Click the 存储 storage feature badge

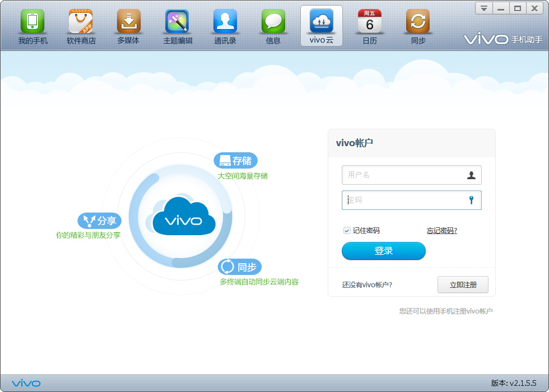[x=236, y=161]
